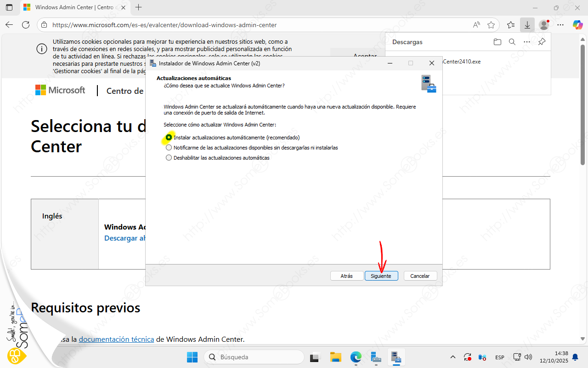Add page to favorites star icon
Viewport: 588px width, 368px height.
[491, 25]
